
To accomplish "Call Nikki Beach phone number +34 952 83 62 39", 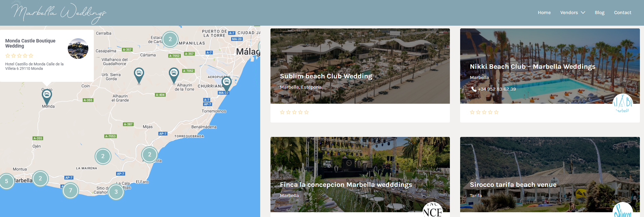I will click(496, 89).
